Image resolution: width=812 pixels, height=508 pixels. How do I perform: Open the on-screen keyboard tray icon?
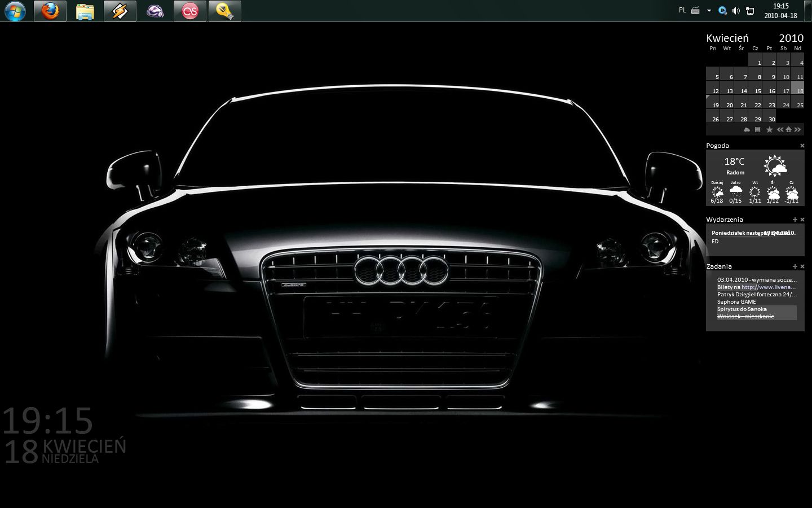pos(695,10)
